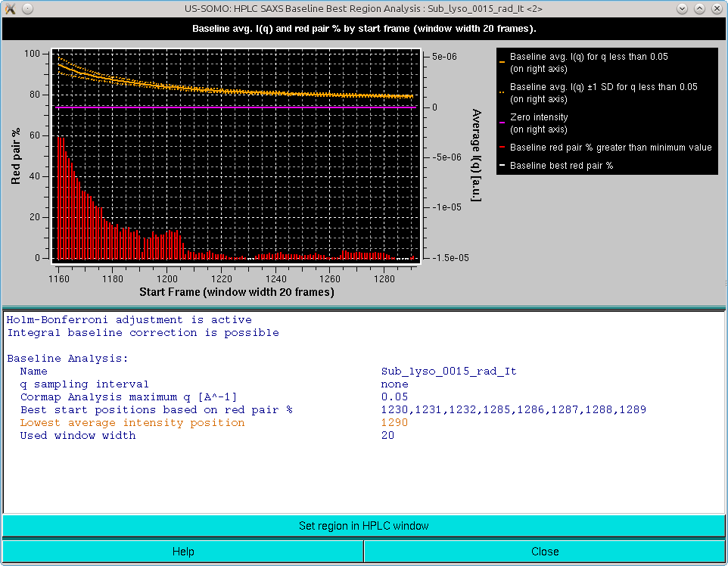Viewport: 728px width, 566px height.
Task: Click the roll-up chevron in the title bar
Action: coord(681,8)
